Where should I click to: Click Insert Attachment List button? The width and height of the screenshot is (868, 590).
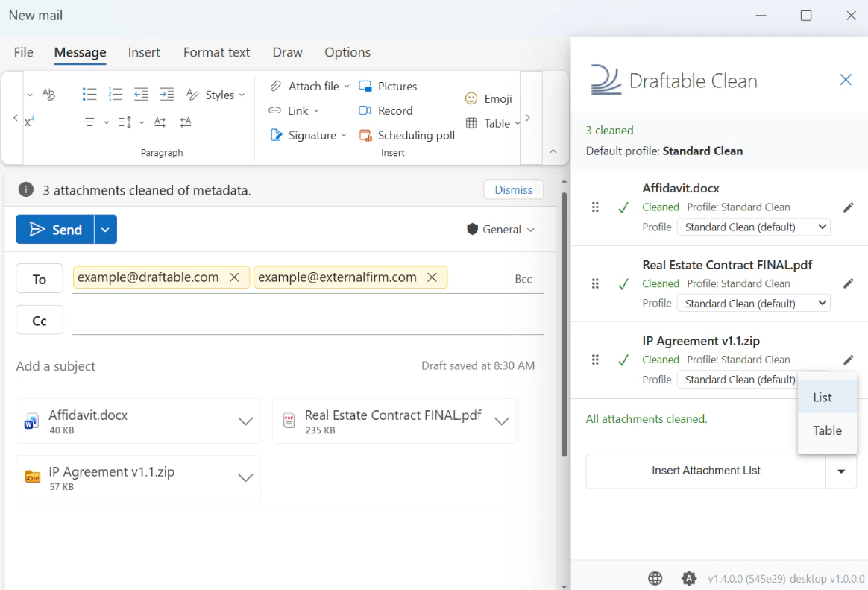point(705,471)
